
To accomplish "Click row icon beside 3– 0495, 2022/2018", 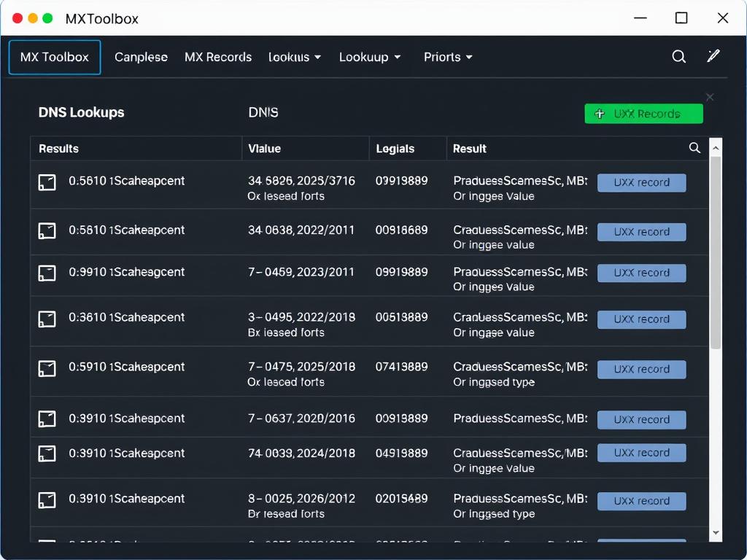I will (x=47, y=319).
